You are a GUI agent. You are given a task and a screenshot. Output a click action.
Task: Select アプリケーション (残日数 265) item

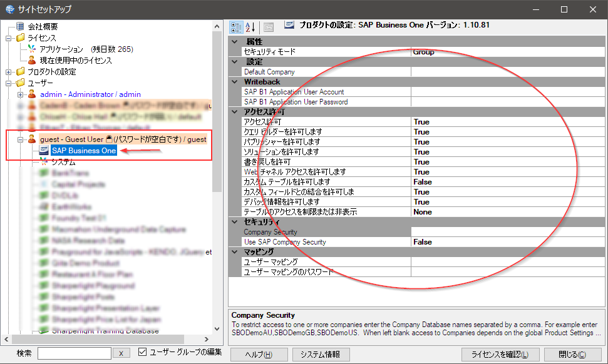pos(86,49)
